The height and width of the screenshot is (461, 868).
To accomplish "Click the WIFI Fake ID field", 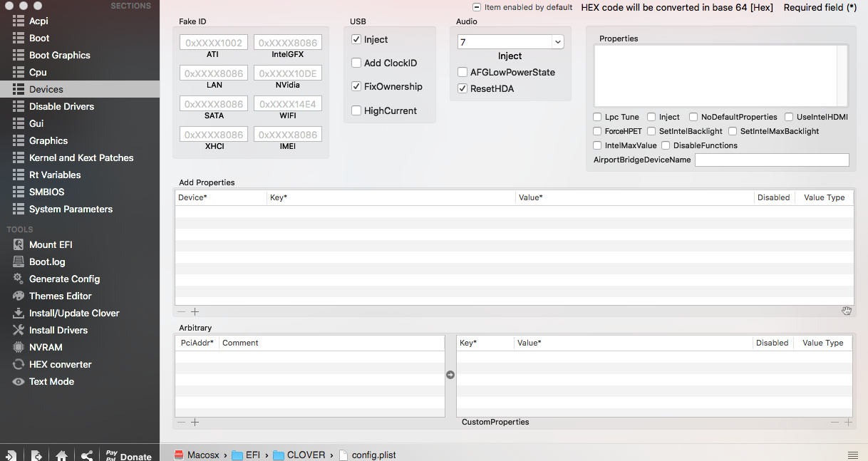I will (x=288, y=104).
